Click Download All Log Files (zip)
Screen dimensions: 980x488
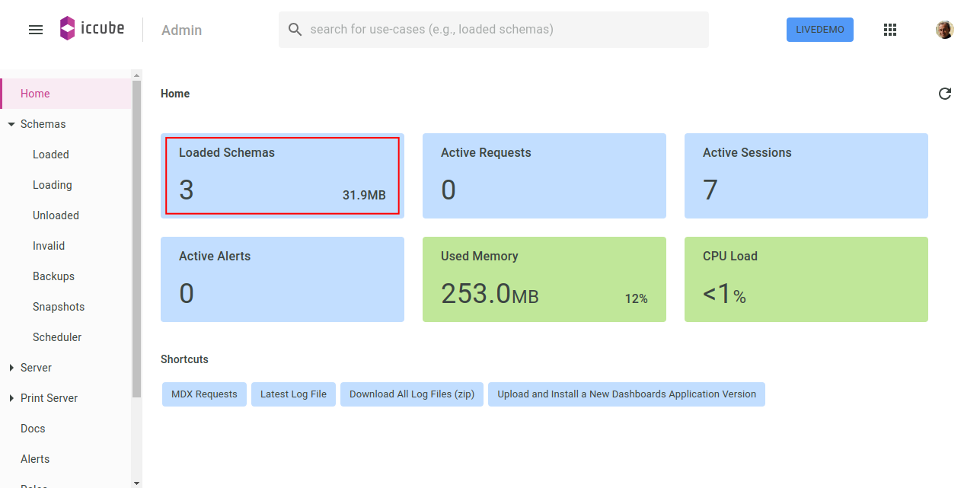click(x=411, y=394)
